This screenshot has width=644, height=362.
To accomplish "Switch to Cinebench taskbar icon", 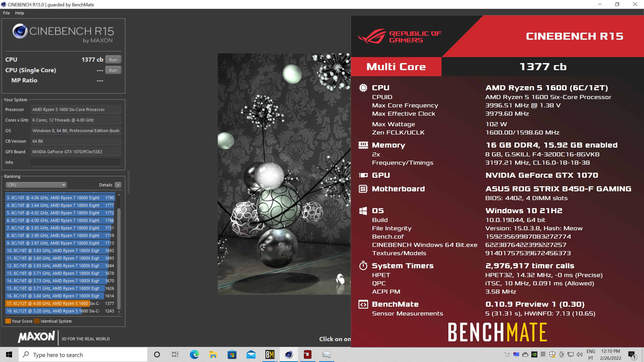I will 289,355.
